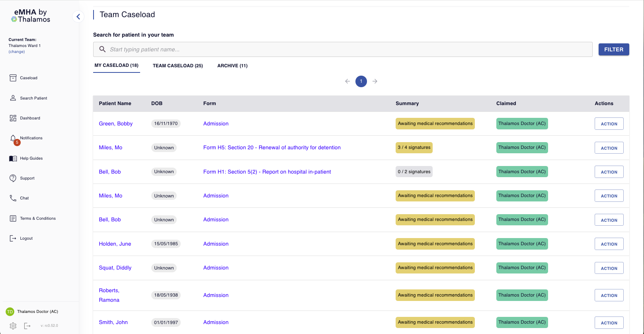Screen dimensions: 644x334
Task: Switch to the Team Caseload tab
Action: (178, 66)
